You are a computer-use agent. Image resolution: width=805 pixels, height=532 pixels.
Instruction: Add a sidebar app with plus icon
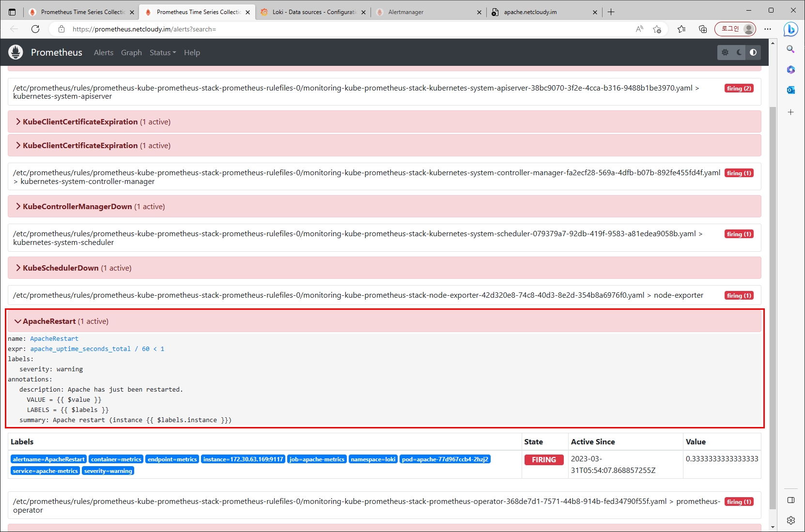tap(790, 112)
